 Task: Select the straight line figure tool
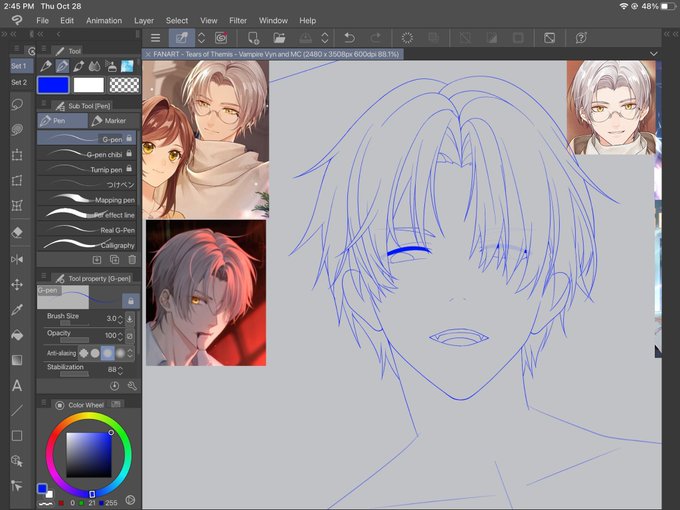click(x=17, y=410)
